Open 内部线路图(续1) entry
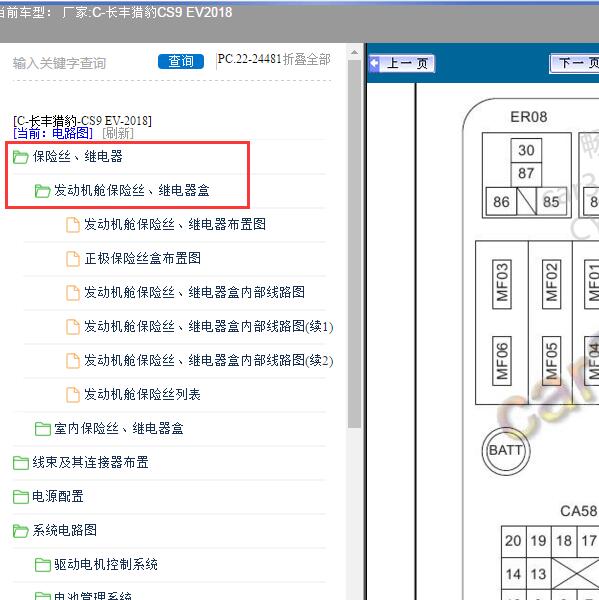Image resolution: width=599 pixels, height=600 pixels. (x=209, y=327)
